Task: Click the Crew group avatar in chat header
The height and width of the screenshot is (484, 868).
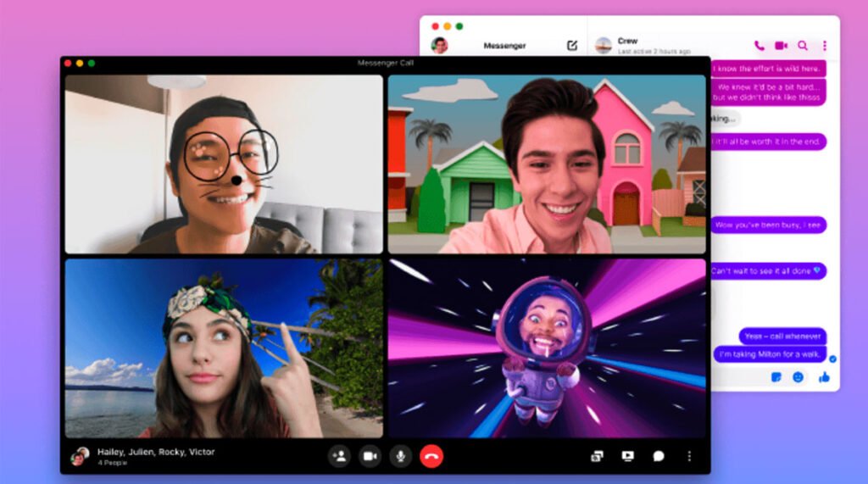Action: pyautogui.click(x=603, y=46)
